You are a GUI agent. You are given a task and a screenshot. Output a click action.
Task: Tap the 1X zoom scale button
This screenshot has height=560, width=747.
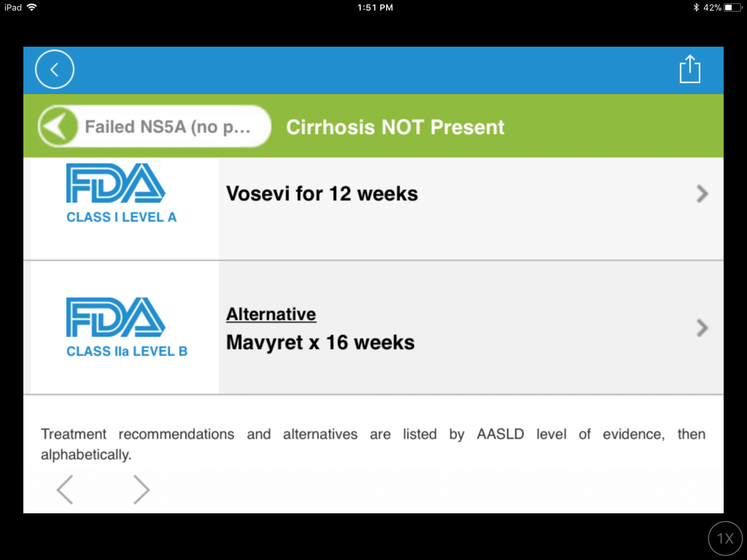[725, 539]
